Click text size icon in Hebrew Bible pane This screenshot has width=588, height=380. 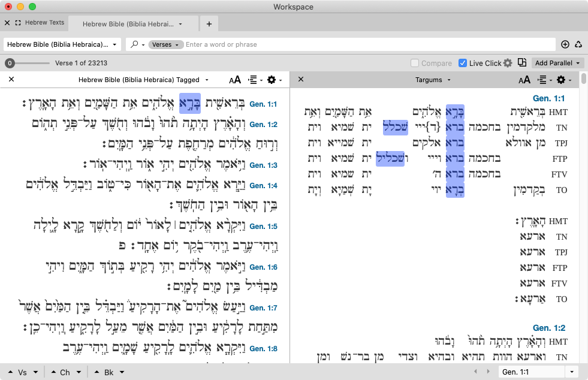click(235, 80)
